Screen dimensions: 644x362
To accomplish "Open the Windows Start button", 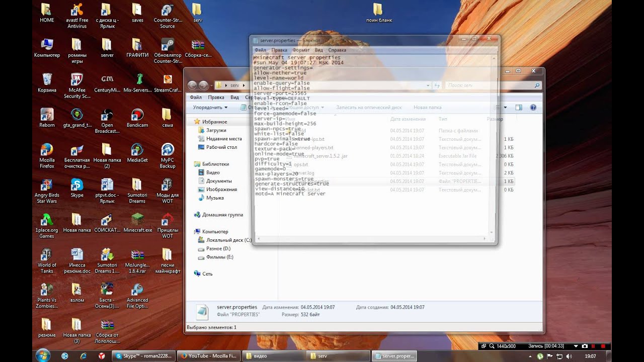I will [44, 355].
